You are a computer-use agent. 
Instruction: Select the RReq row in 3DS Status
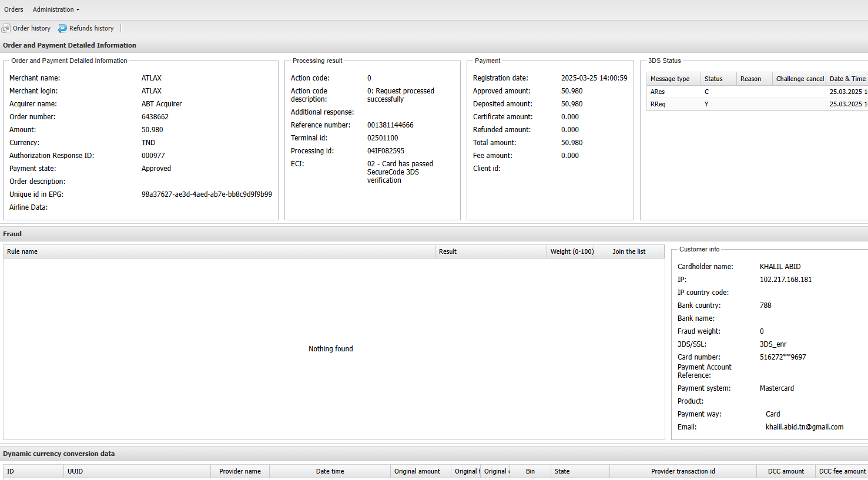[658, 104]
